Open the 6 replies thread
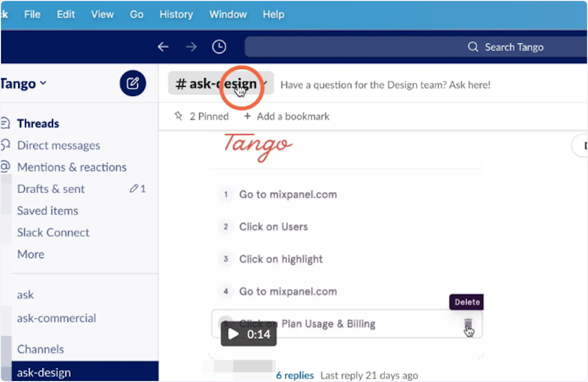Screen dimensions: 588x382 (x=294, y=375)
